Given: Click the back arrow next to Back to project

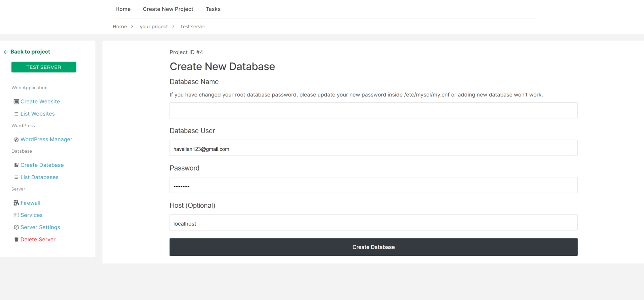Looking at the screenshot, I should tap(6, 52).
